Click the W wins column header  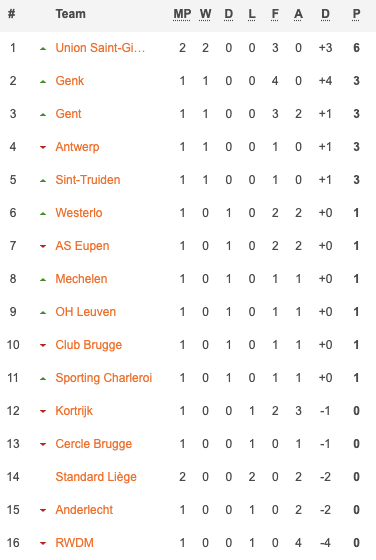pyautogui.click(x=205, y=14)
